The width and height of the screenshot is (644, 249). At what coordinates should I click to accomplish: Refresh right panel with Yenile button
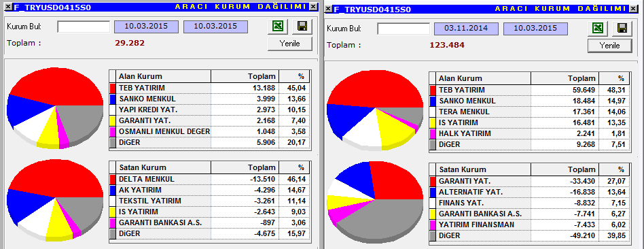tap(610, 46)
